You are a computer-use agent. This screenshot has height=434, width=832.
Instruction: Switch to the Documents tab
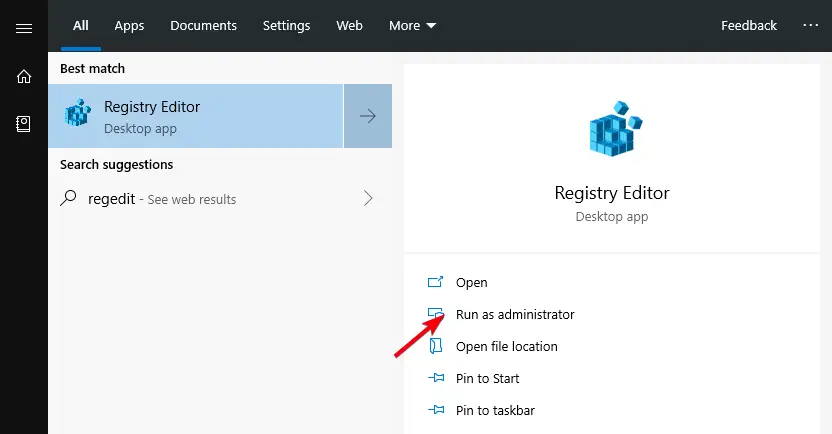(203, 26)
